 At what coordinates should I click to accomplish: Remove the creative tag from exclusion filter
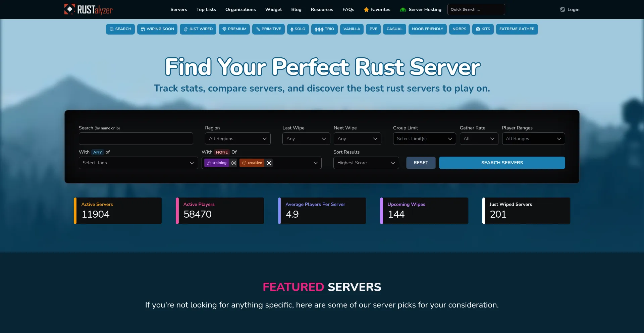tap(269, 163)
